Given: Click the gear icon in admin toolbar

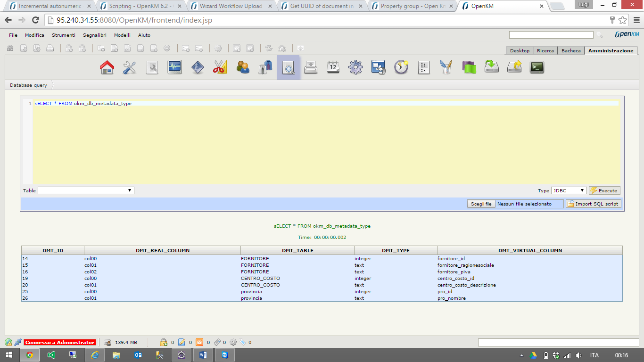Looking at the screenshot, I should click(355, 67).
